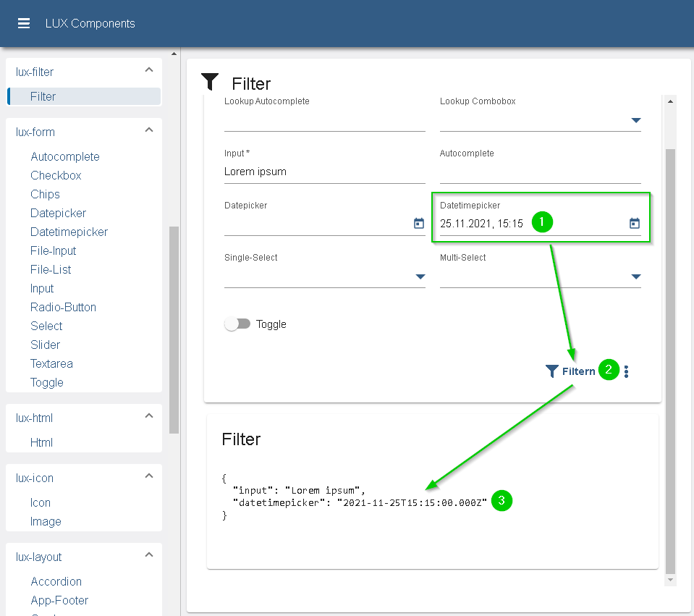The width and height of the screenshot is (694, 616).
Task: Open the Radio-Button component page
Action: tap(63, 307)
